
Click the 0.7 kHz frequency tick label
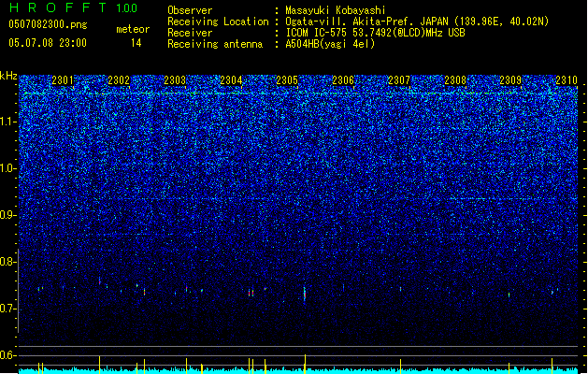pos(8,309)
